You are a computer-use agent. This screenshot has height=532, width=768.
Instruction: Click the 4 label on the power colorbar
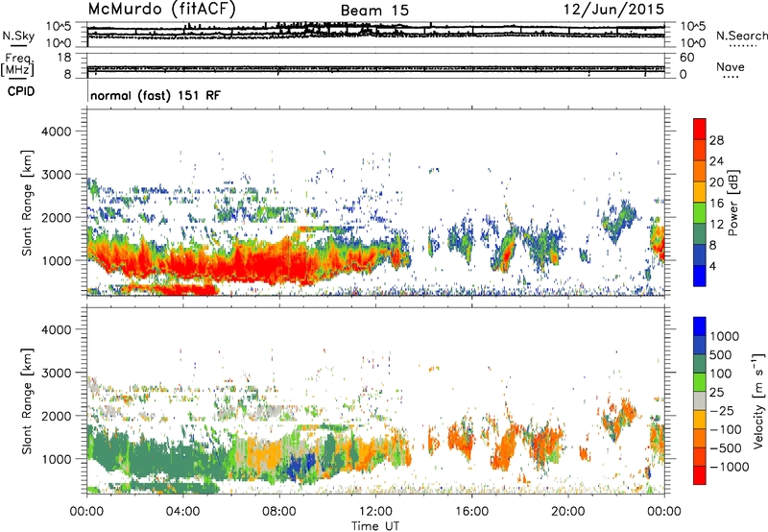(713, 266)
